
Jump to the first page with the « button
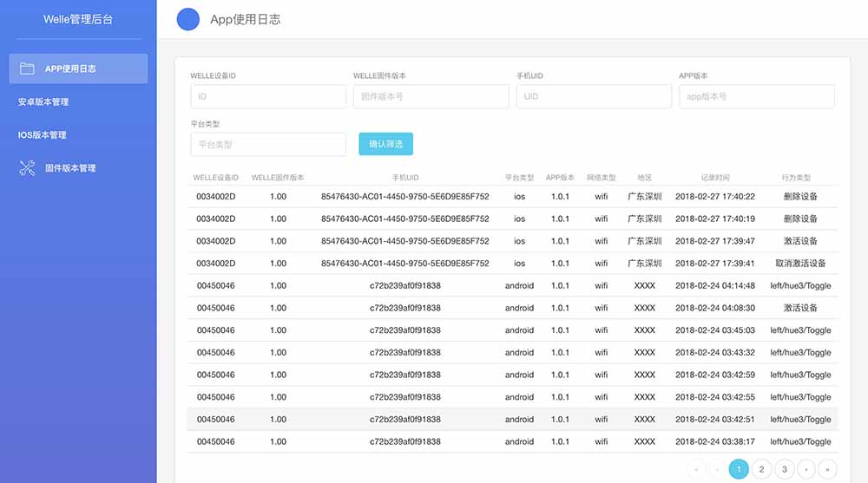[696, 469]
